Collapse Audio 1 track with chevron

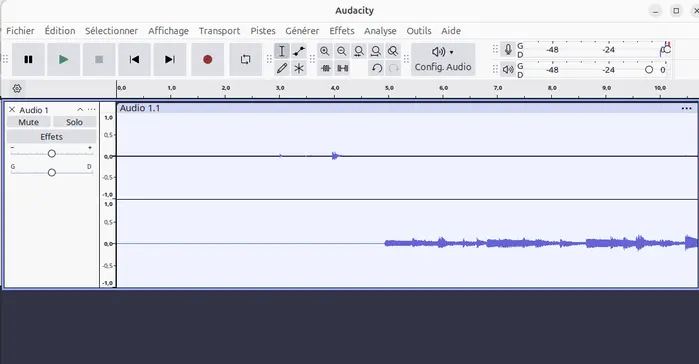pos(80,110)
